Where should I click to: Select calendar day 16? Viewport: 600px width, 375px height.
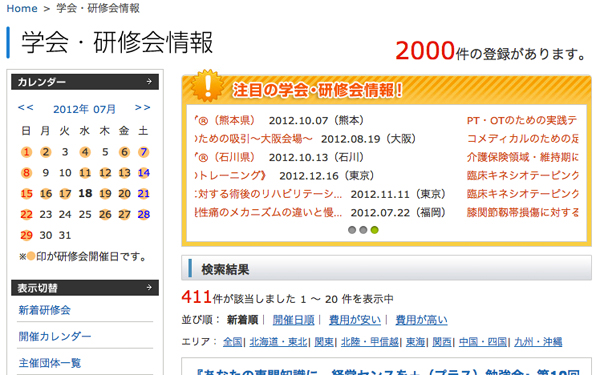(46, 194)
